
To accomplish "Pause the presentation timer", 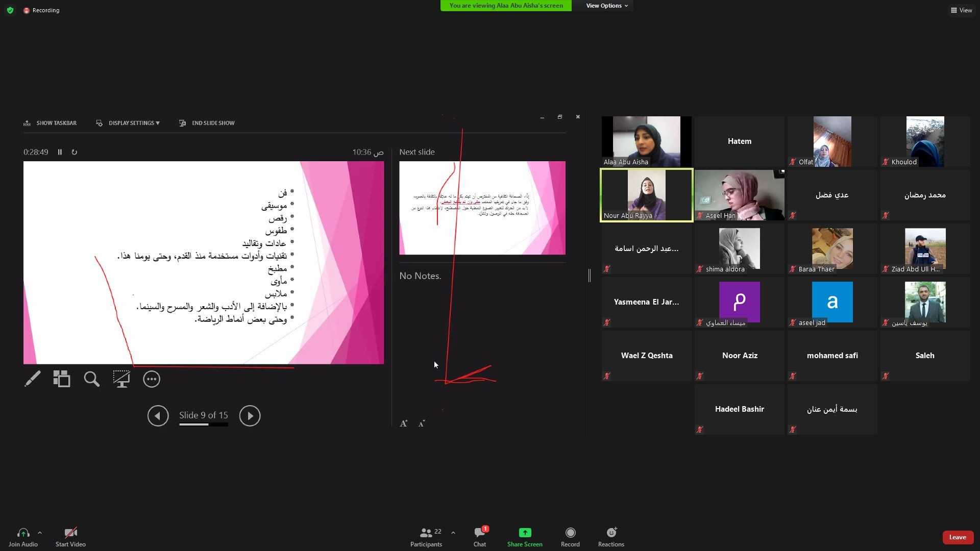I will coord(60,152).
